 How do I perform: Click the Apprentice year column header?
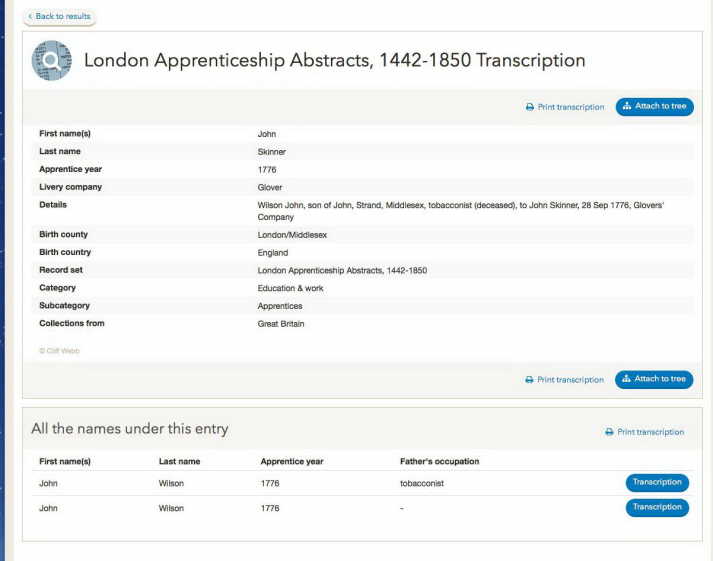(x=292, y=461)
